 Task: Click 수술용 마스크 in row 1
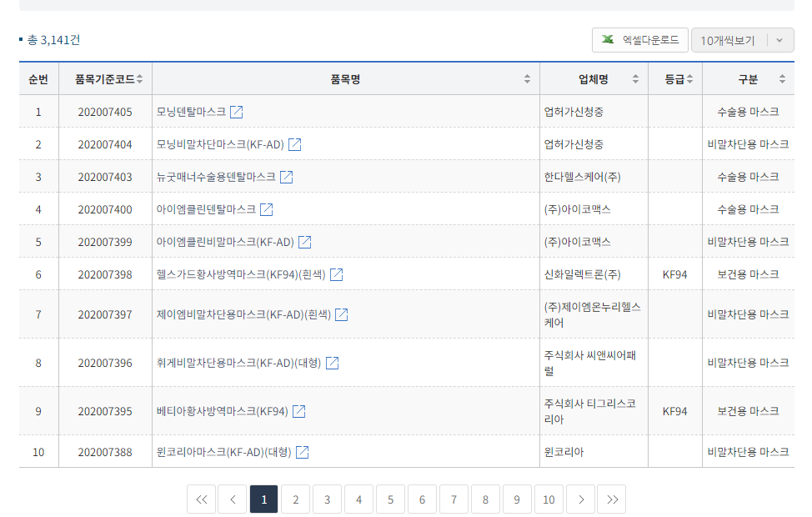(748, 112)
